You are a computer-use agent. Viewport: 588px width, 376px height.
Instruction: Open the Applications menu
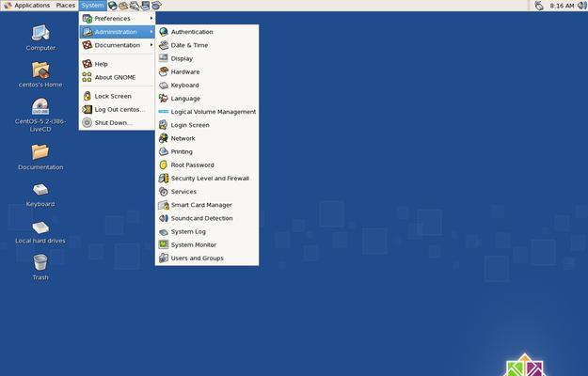(x=27, y=6)
